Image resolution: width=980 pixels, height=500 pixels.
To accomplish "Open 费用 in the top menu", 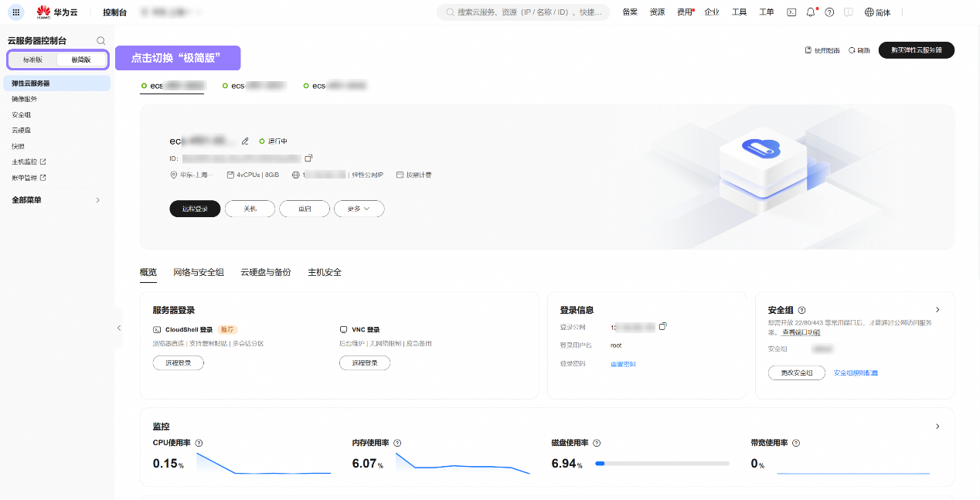I will tap(685, 12).
